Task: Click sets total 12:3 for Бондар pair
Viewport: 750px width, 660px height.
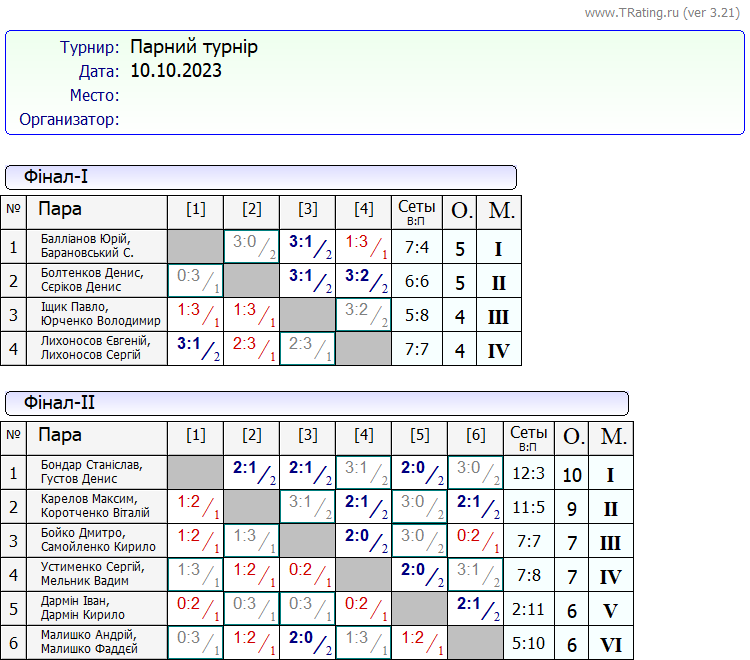Action: (528, 474)
